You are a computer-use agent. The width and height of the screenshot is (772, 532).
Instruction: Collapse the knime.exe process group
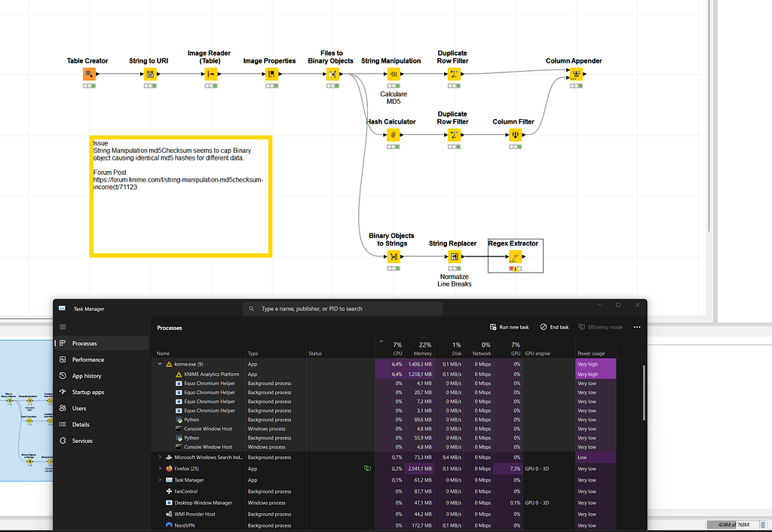(160, 362)
